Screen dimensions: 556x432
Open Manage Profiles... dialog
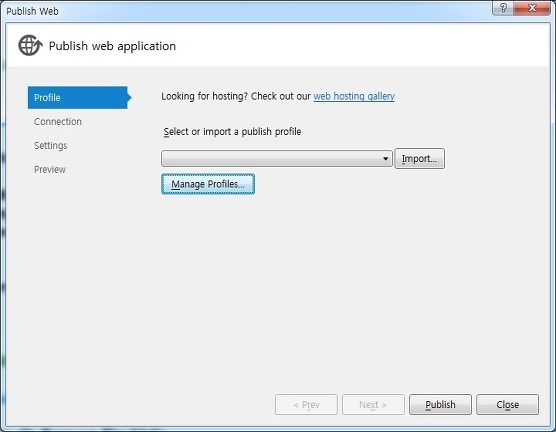coord(208,184)
